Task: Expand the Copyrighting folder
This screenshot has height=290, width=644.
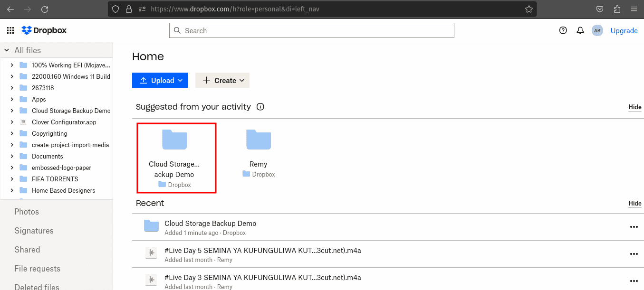Action: point(12,133)
